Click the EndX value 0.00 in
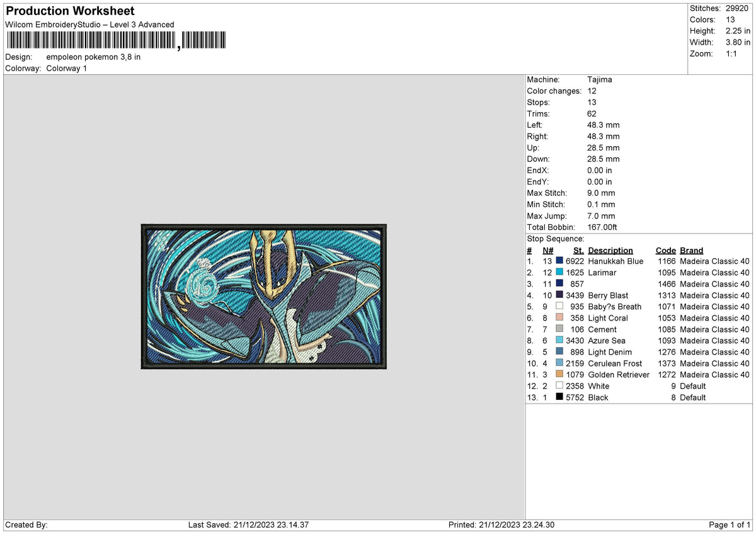This screenshot has width=756, height=534. (599, 170)
